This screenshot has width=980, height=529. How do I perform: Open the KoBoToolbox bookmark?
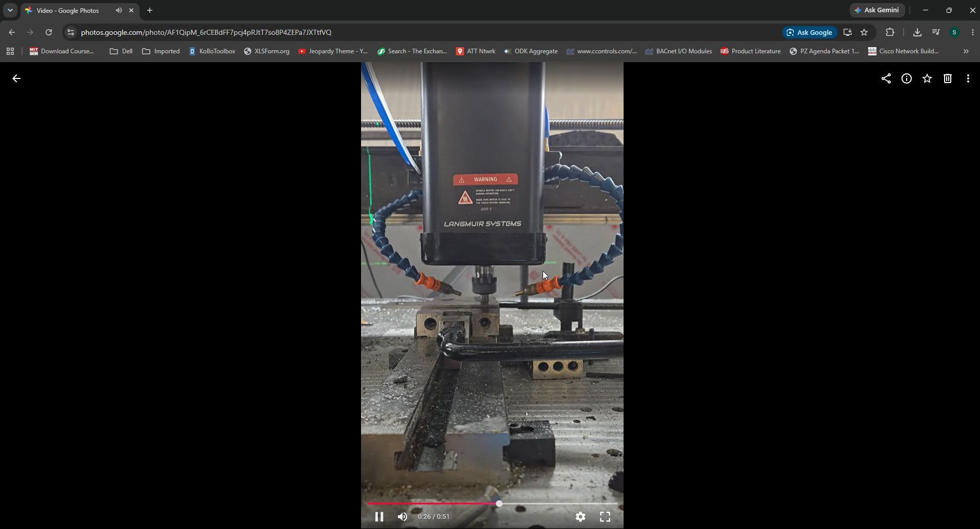212,51
